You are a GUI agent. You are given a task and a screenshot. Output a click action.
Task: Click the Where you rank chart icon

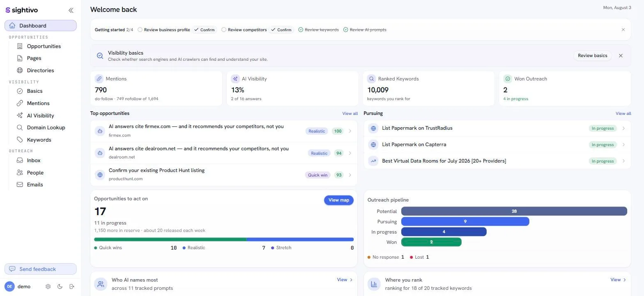[374, 284]
